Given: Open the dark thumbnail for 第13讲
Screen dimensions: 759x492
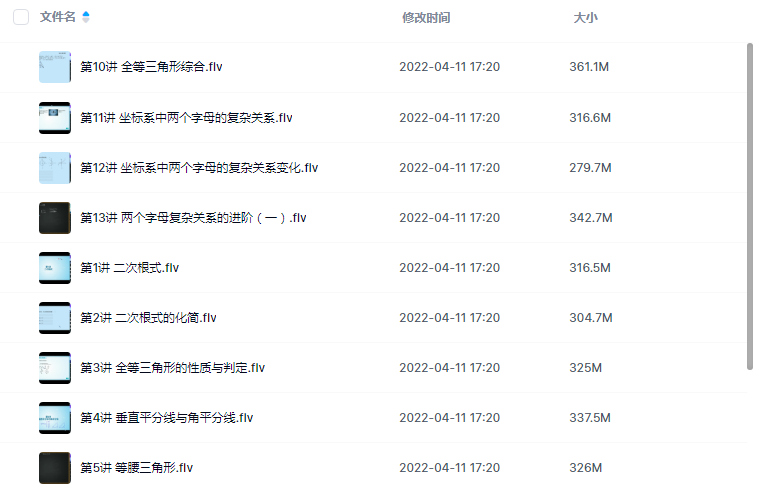Looking at the screenshot, I should point(55,218).
